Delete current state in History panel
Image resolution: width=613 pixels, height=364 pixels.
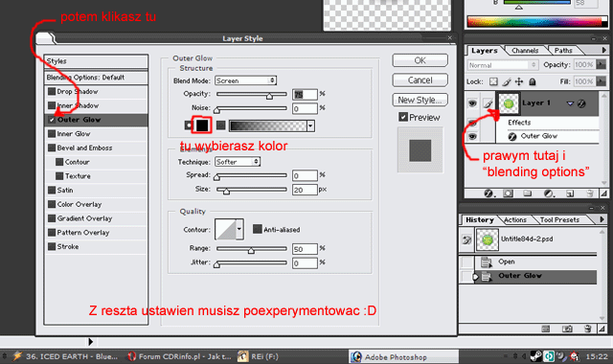pos(587,329)
